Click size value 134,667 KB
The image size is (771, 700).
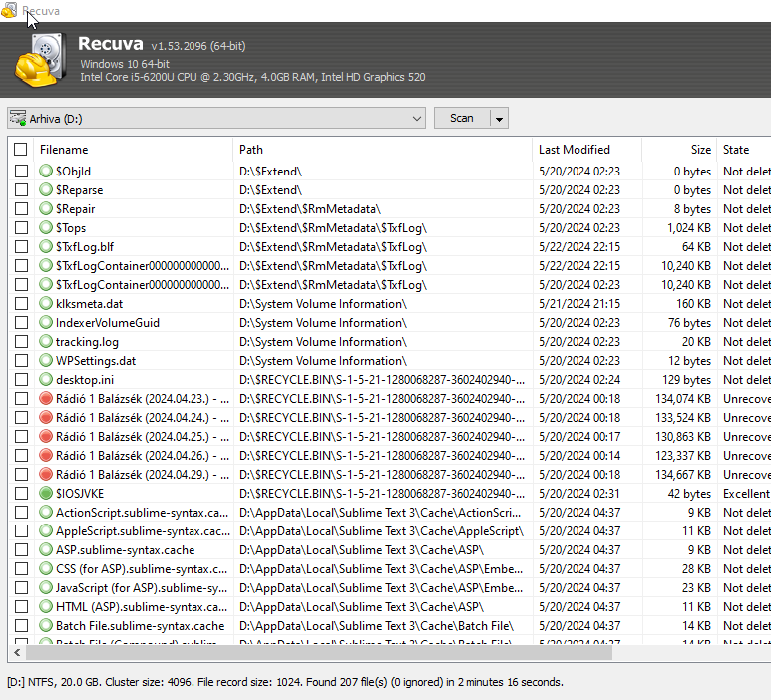[683, 474]
